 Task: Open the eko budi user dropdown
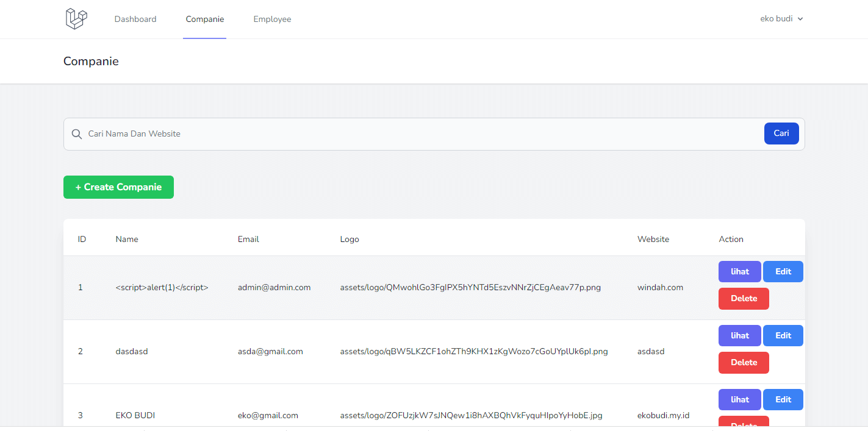781,19
